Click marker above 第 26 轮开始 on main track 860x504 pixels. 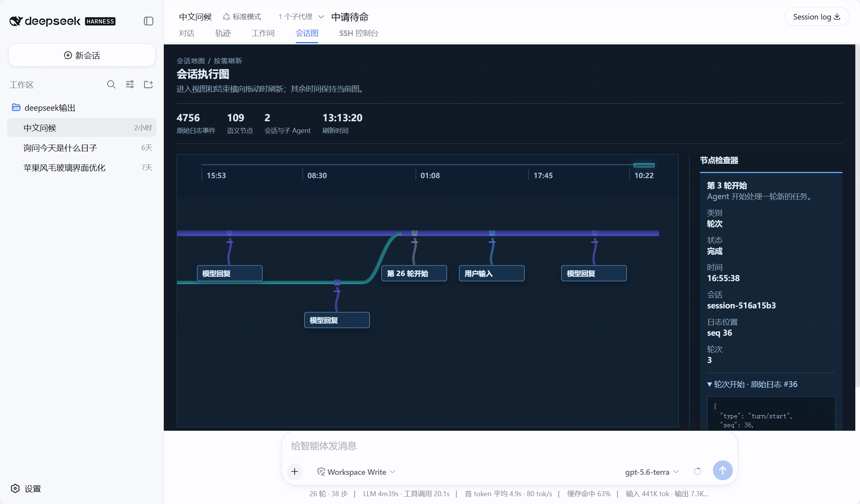pos(415,233)
